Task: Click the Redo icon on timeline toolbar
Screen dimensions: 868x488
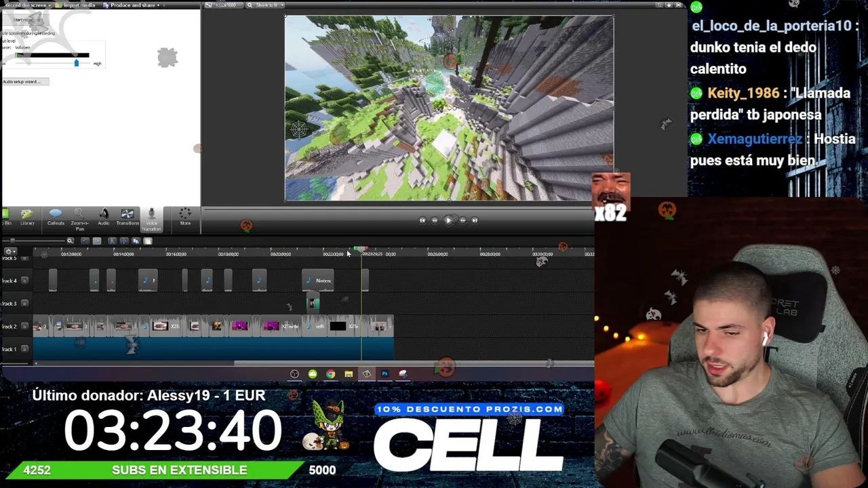Action: [97, 241]
